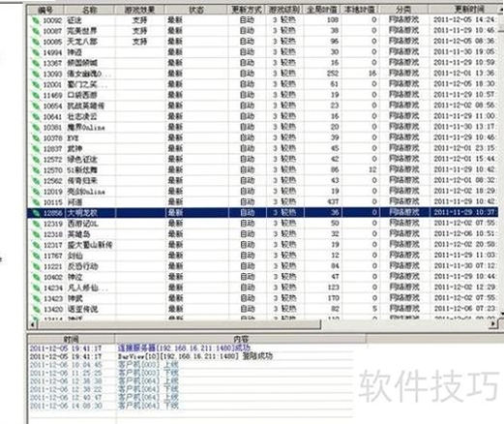This screenshot has width=504, height=424.
Task: Sort by the 分类 column header
Action: pos(403,11)
